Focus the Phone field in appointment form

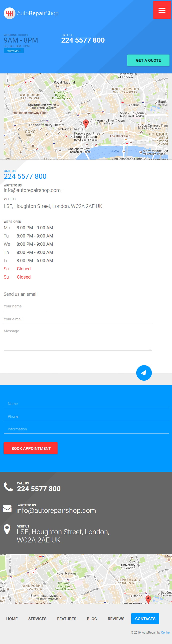pos(86,416)
